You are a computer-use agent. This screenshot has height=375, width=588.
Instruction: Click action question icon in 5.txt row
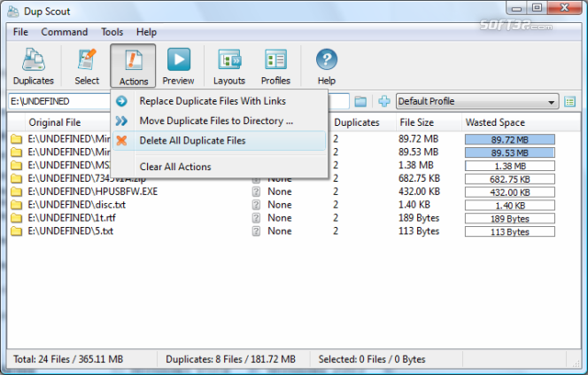[x=256, y=230]
